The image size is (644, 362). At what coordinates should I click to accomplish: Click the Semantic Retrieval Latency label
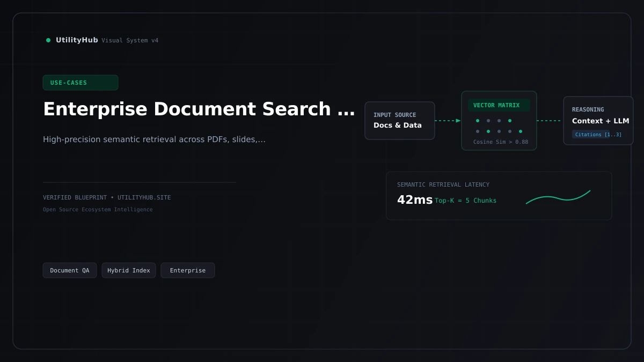click(x=443, y=184)
